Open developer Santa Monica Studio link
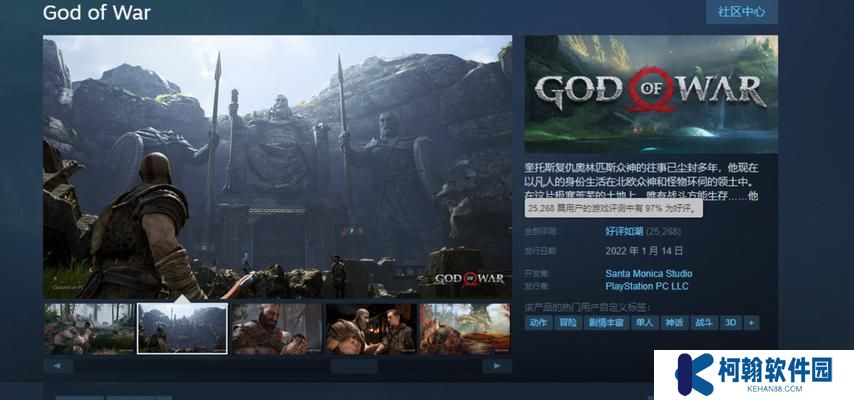The image size is (854, 400). pyautogui.click(x=649, y=274)
